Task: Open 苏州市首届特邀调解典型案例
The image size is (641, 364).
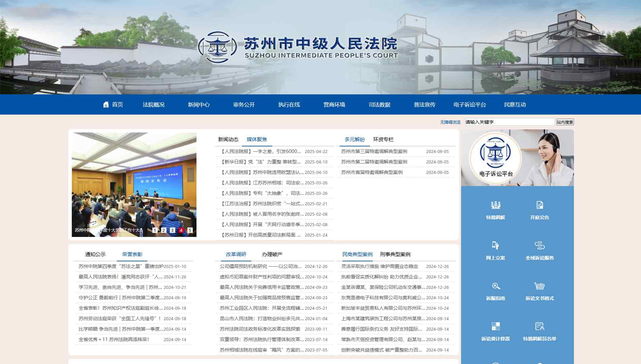Action: tap(372, 172)
